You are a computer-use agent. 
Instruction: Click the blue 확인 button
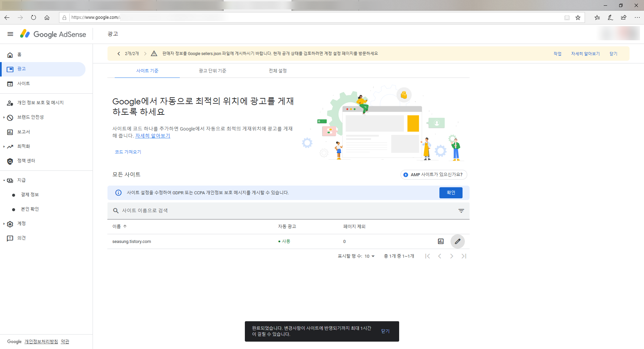(x=451, y=193)
